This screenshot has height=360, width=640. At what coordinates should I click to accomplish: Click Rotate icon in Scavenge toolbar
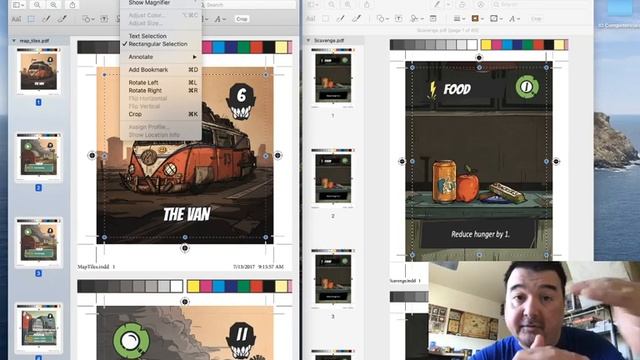(x=462, y=5)
